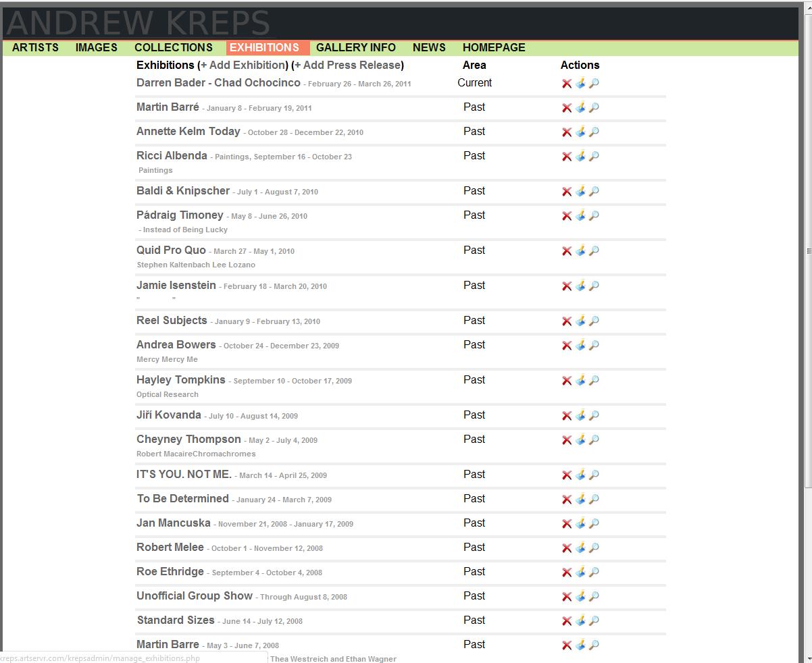Open the Jiří Kovanda exhibition title

[169, 415]
